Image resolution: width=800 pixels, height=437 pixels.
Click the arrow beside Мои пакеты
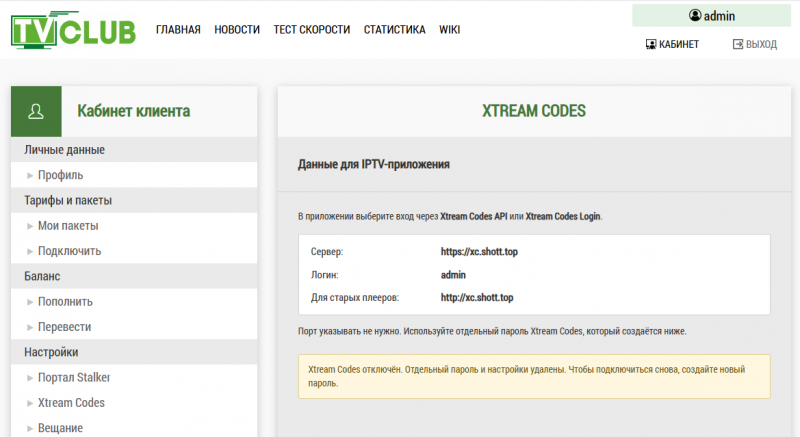coord(30,226)
